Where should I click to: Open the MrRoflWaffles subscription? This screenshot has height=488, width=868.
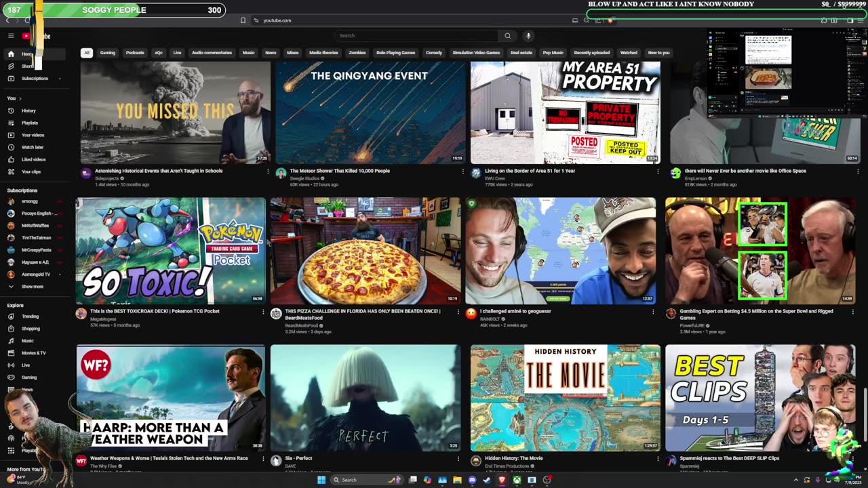pos(35,226)
